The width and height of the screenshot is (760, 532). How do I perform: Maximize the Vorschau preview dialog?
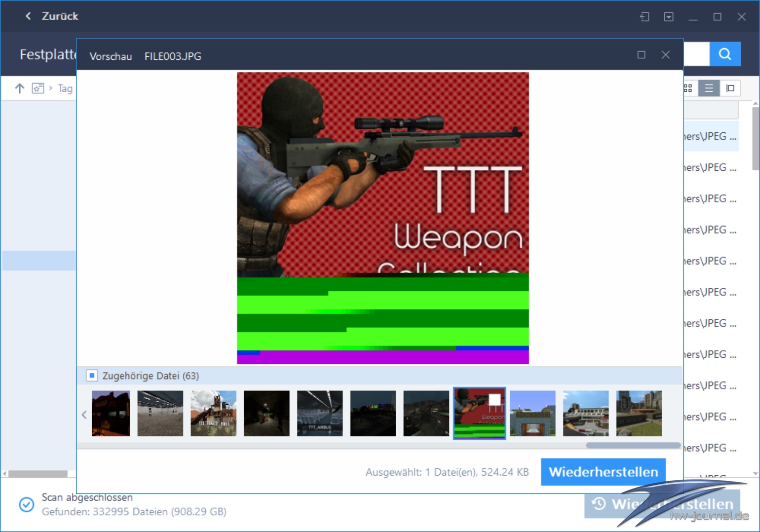[x=641, y=55]
